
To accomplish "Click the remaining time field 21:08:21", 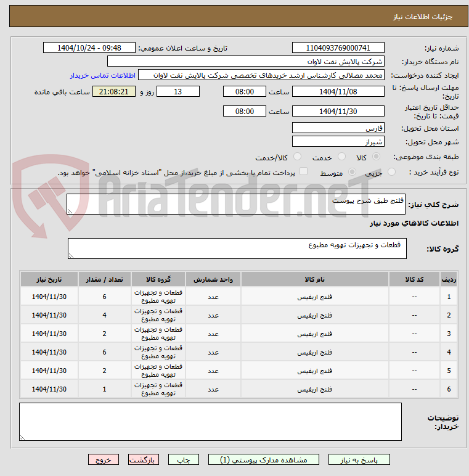I will click(x=114, y=91).
